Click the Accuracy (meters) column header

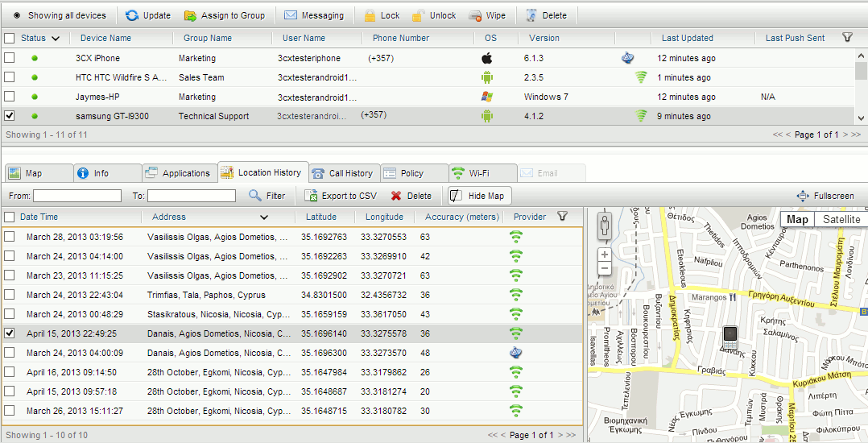(x=461, y=217)
